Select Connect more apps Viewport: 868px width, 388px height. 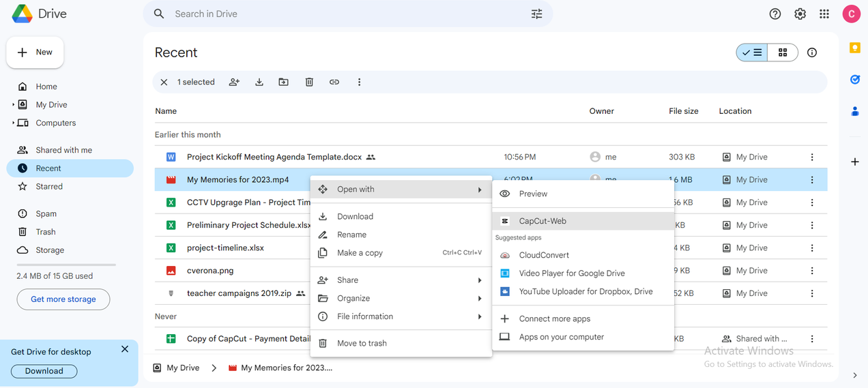(583, 318)
